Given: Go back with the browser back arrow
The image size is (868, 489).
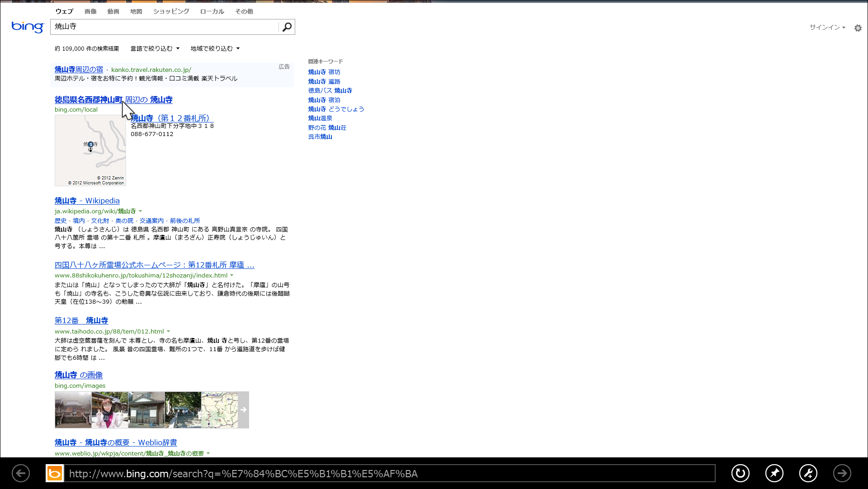Looking at the screenshot, I should [x=21, y=473].
